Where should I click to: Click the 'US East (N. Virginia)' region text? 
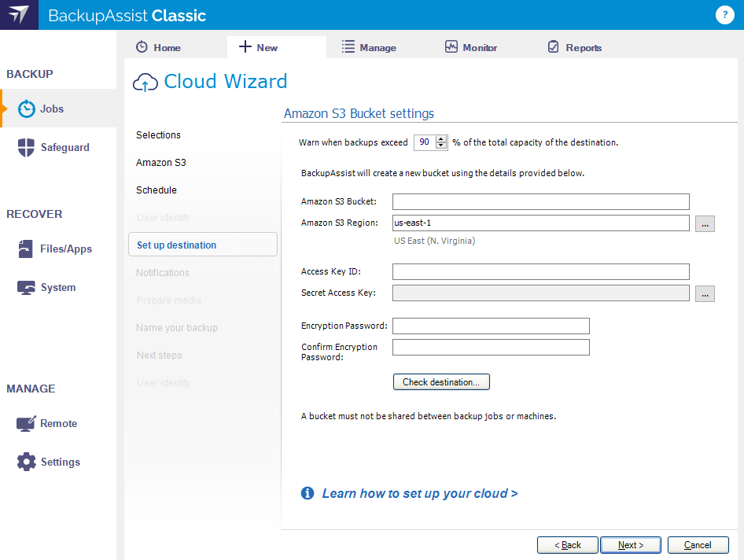[x=434, y=241]
